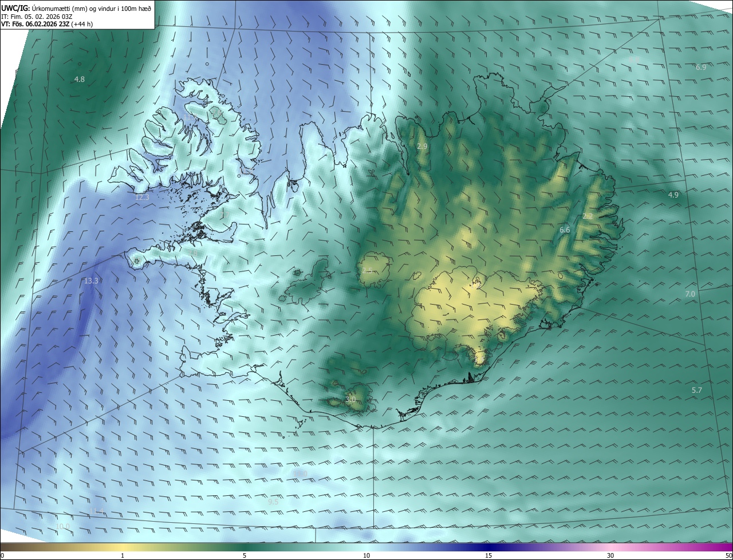Click the 5.7 value on the map

(x=697, y=390)
